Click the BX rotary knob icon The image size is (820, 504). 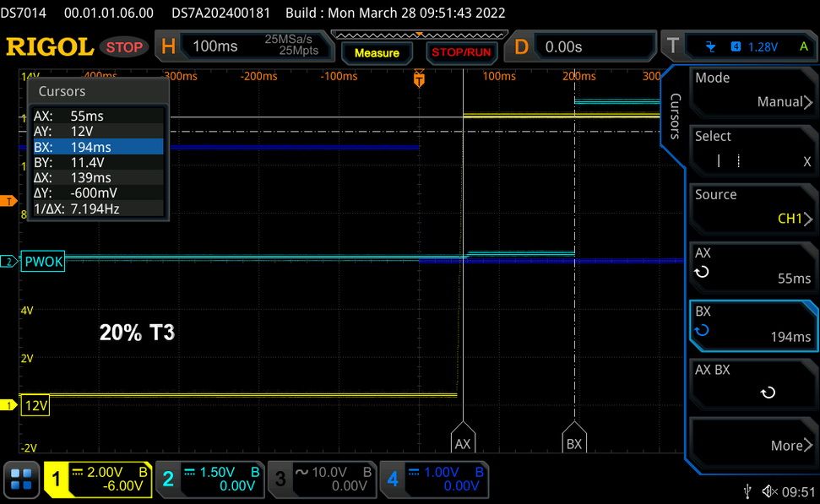(x=702, y=330)
